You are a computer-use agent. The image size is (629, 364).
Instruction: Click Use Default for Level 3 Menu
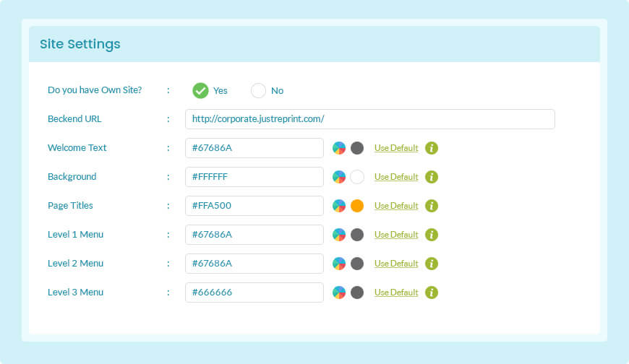[396, 292]
